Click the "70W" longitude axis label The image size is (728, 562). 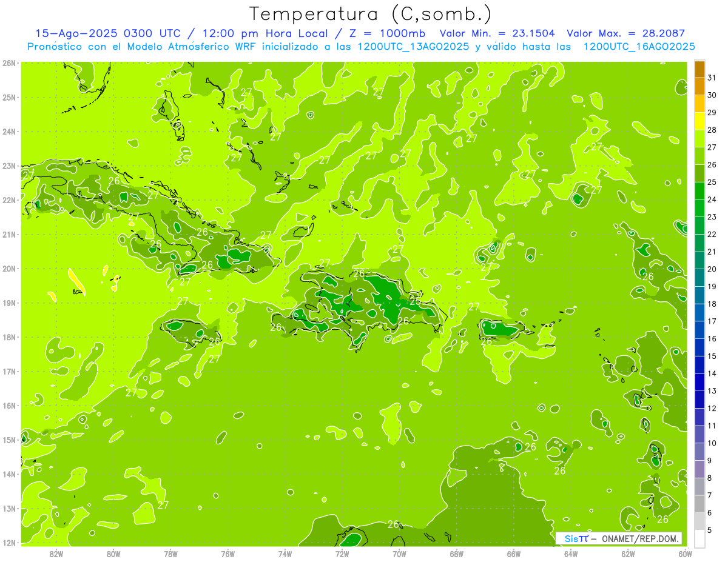coord(399,554)
